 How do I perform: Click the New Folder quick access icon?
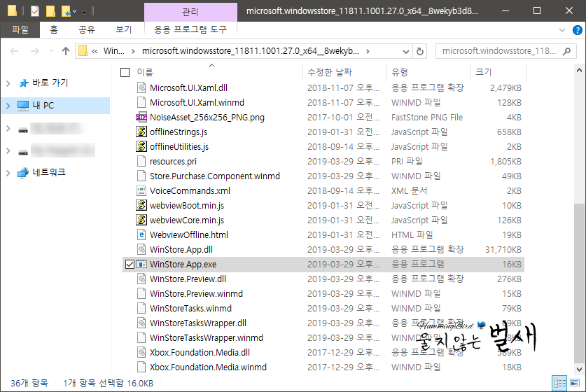(50, 11)
